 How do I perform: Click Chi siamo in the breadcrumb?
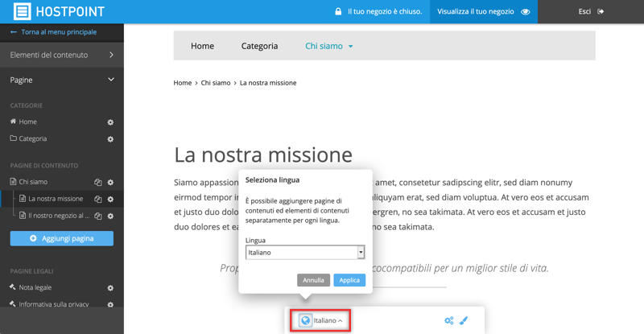[216, 83]
